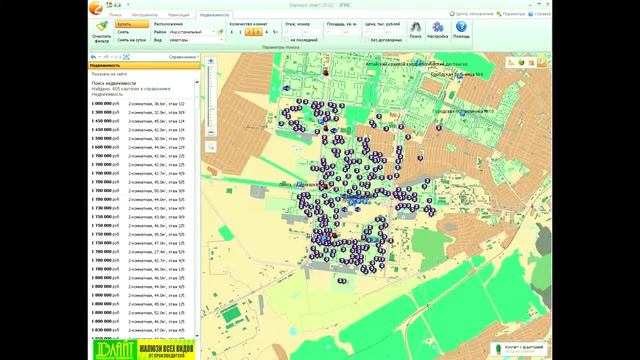Toggle the 1-room filter button
The height and width of the screenshot is (360, 640).
pyautogui.click(x=240, y=32)
